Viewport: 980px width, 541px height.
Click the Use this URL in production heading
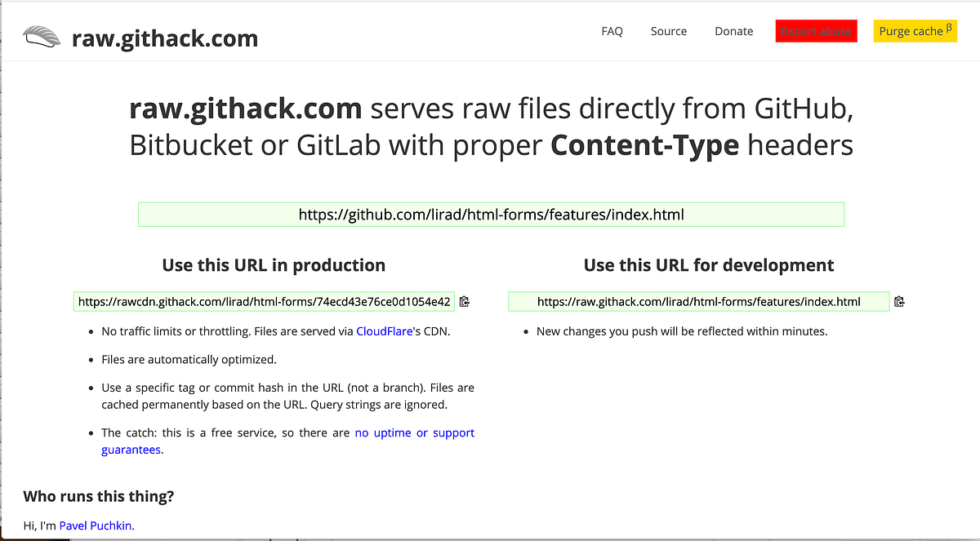pos(274,264)
